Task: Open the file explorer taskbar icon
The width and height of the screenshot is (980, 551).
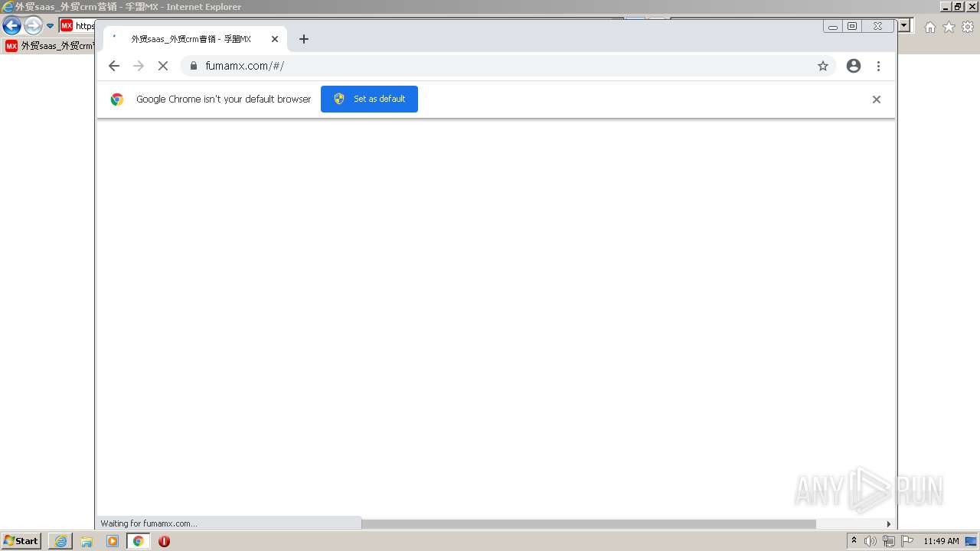Action: coord(87,541)
